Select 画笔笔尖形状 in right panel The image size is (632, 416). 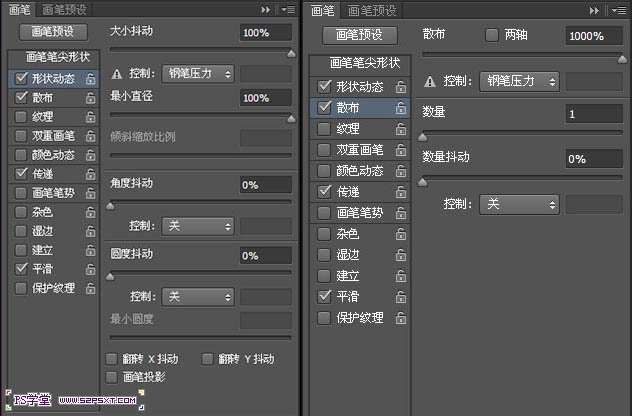click(x=365, y=63)
